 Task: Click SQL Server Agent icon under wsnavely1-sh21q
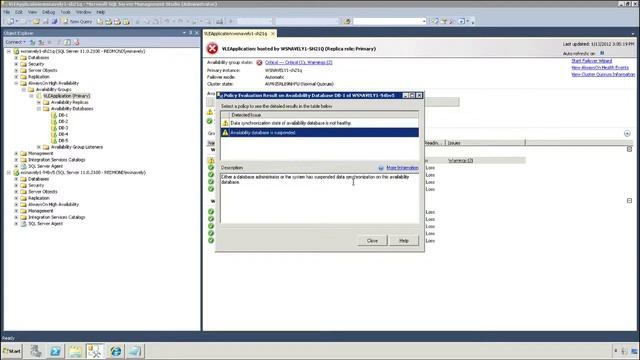pos(24,166)
